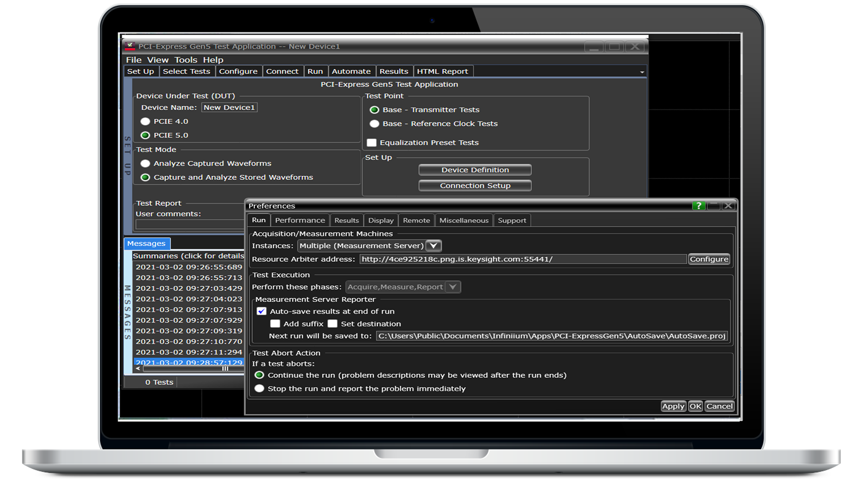Select Stop the run and report immediately
Screen dimensions: 868x488
tap(259, 388)
